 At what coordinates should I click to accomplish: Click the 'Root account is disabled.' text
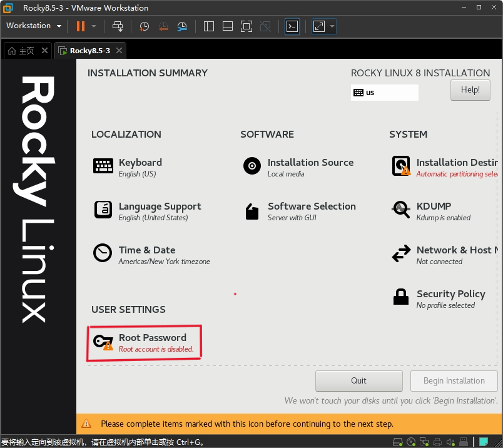[156, 349]
